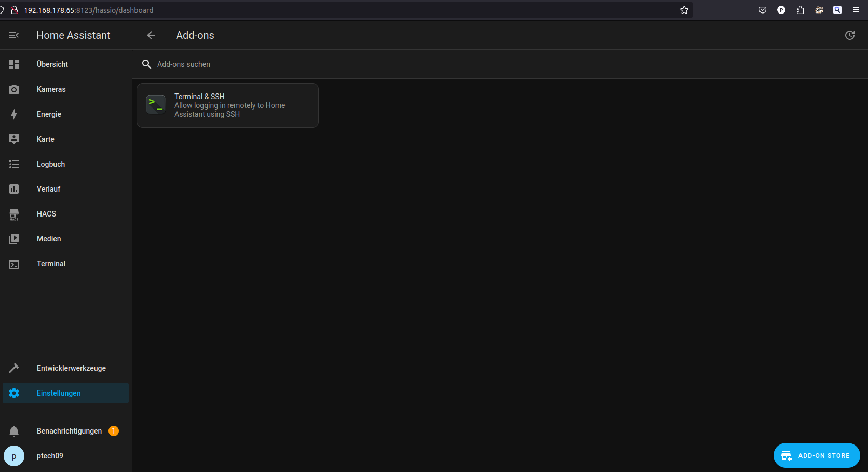Show the Logbuch entries
868x472 pixels.
[50, 164]
